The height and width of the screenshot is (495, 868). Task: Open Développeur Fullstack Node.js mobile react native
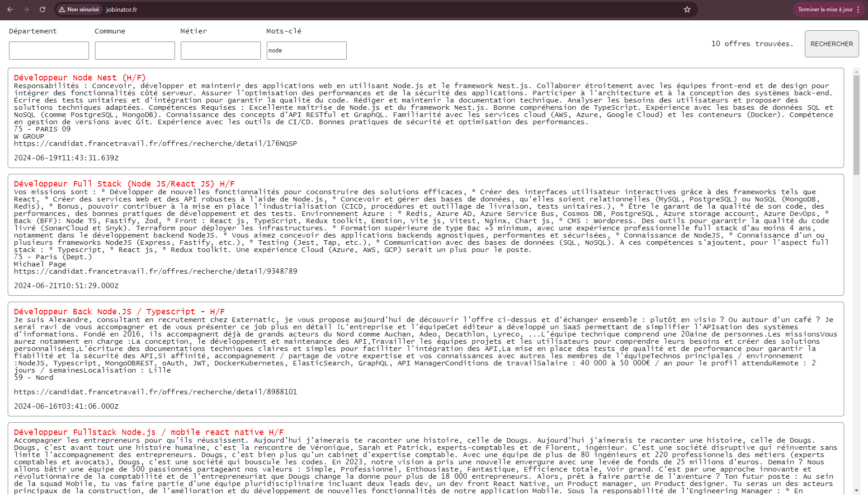(148, 432)
